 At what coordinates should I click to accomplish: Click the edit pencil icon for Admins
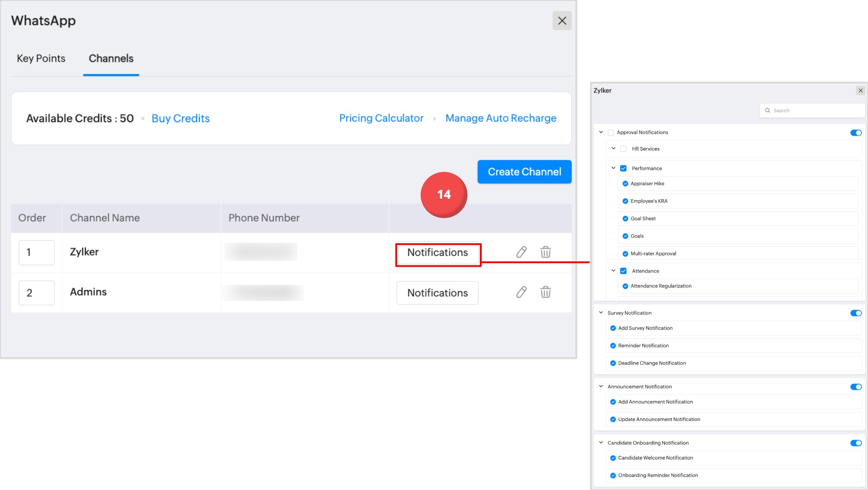[521, 292]
